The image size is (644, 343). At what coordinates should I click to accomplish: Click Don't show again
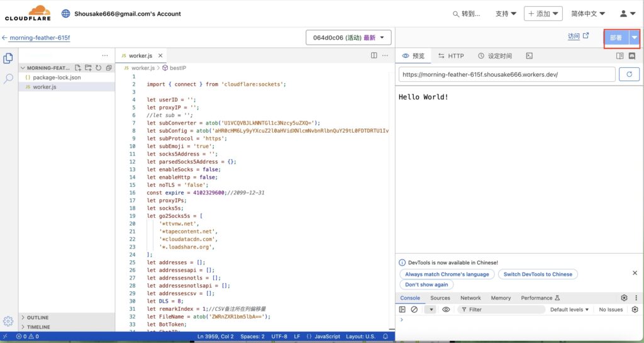click(426, 284)
